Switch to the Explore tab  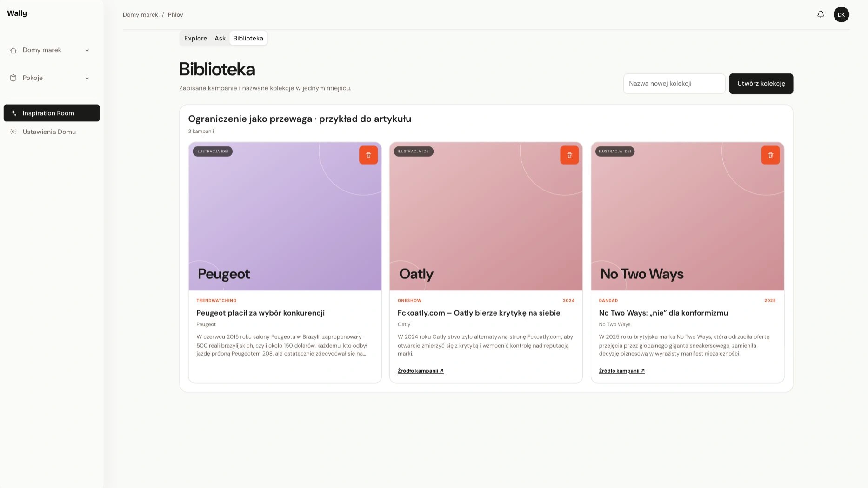tap(195, 38)
